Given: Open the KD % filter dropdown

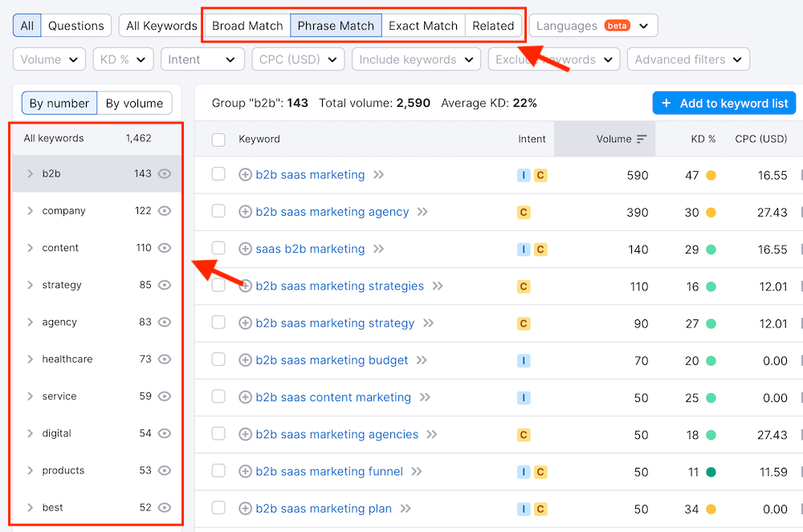Looking at the screenshot, I should pyautogui.click(x=123, y=59).
